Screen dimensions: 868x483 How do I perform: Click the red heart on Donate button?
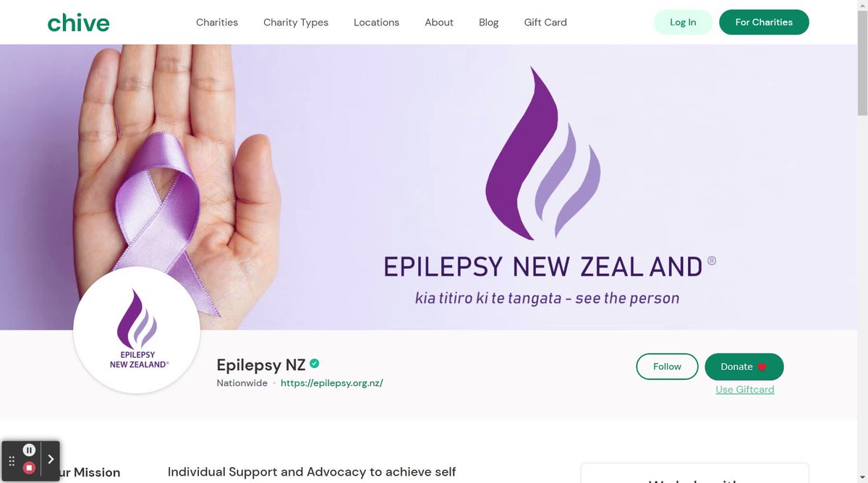[x=762, y=367]
